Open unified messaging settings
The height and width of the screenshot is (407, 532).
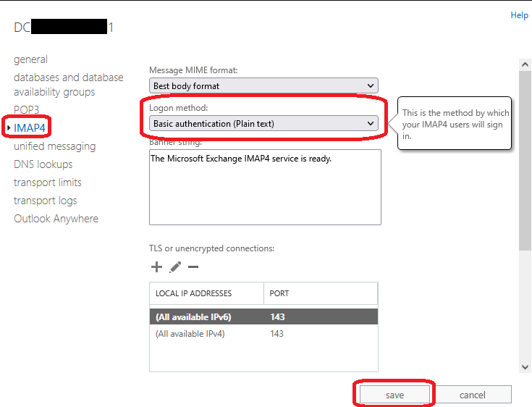54,146
